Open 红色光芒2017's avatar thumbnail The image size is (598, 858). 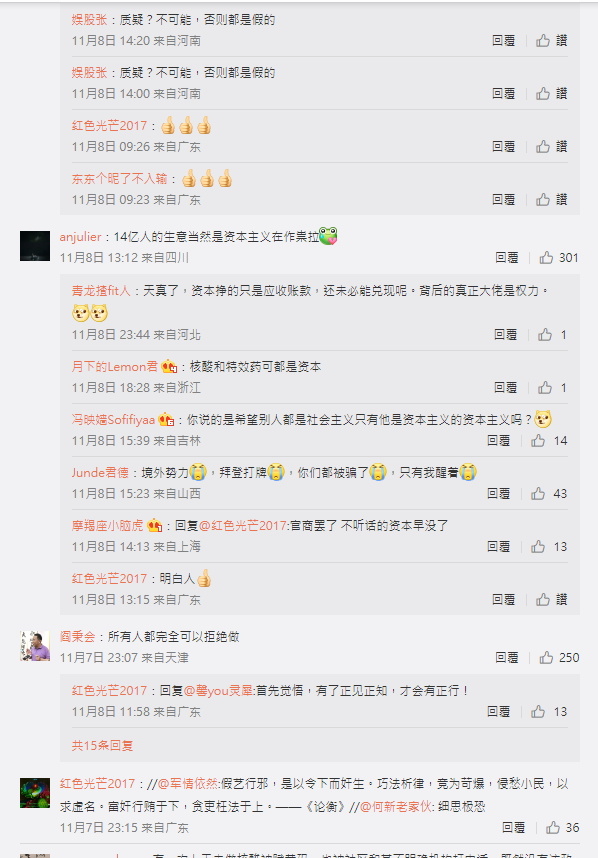point(35,793)
